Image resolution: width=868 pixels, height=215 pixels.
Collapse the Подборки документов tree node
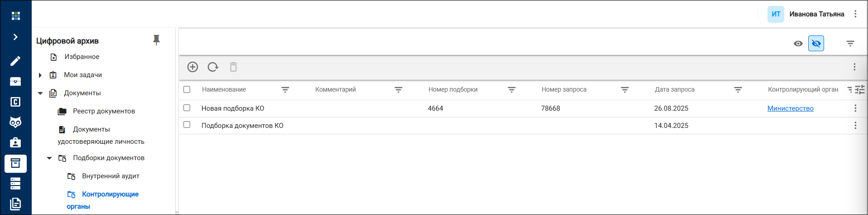49,158
